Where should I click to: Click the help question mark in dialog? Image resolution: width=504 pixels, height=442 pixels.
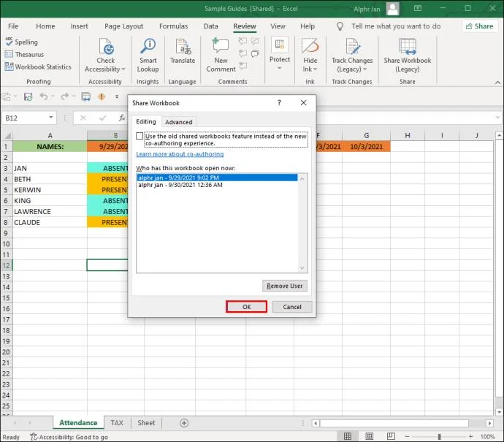click(x=279, y=103)
